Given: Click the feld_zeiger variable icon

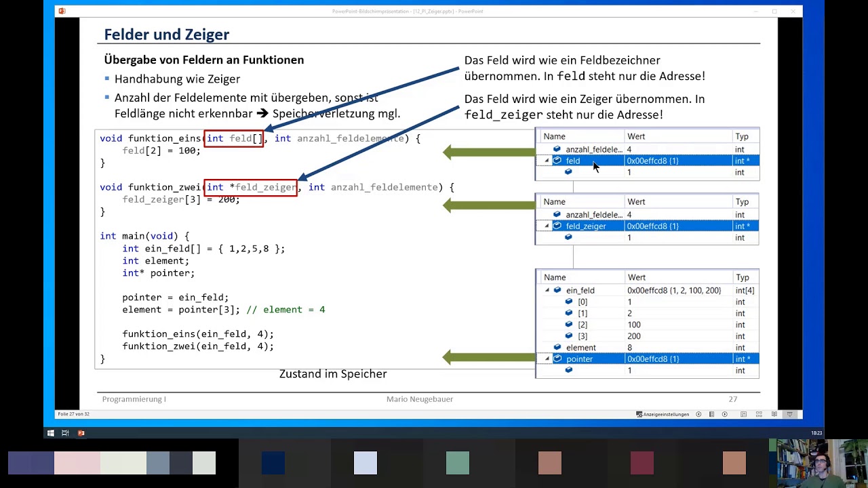Looking at the screenshot, I should (557, 226).
